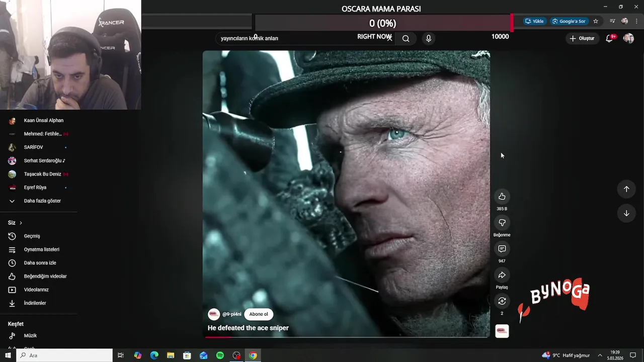Click the Daha sonra izle clock icon
This screenshot has width=644, height=362.
(x=12, y=263)
